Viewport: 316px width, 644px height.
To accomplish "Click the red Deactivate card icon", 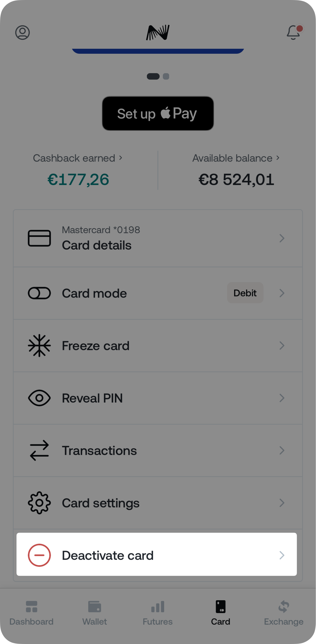I will (39, 555).
